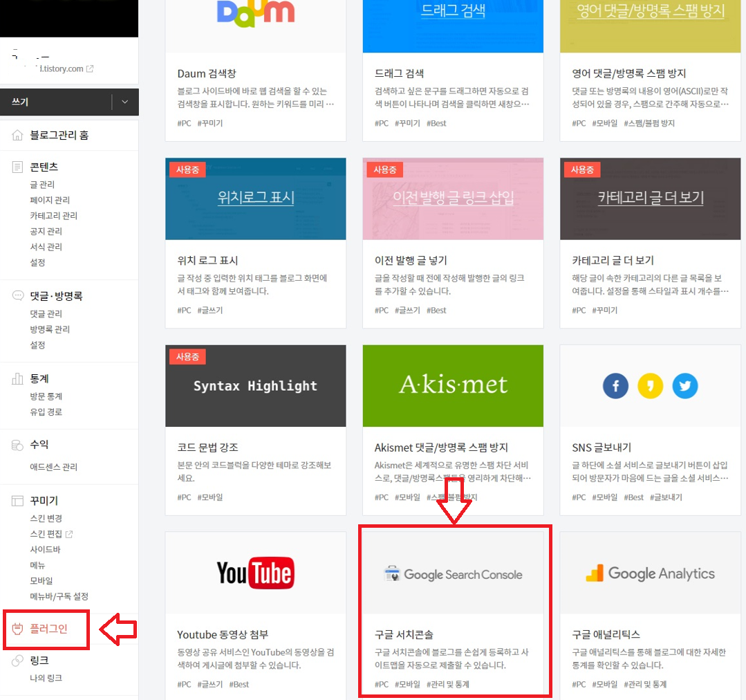Click the YouTube logo
Image resolution: width=746 pixels, height=700 pixels.
[x=256, y=573]
